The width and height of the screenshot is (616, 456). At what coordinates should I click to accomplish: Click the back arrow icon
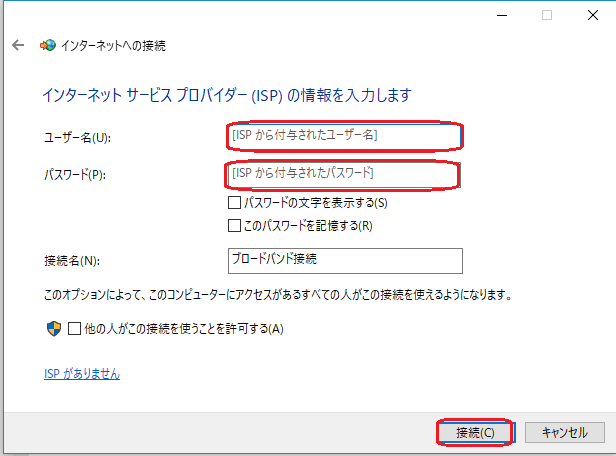[x=18, y=46]
